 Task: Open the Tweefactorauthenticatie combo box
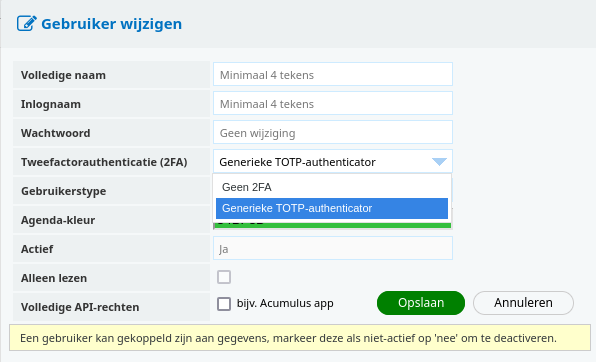[333, 162]
